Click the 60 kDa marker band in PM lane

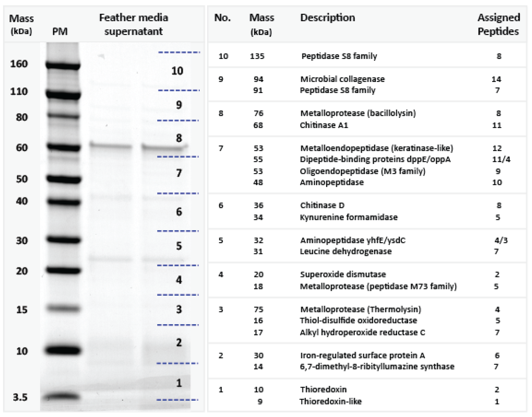[63, 147]
